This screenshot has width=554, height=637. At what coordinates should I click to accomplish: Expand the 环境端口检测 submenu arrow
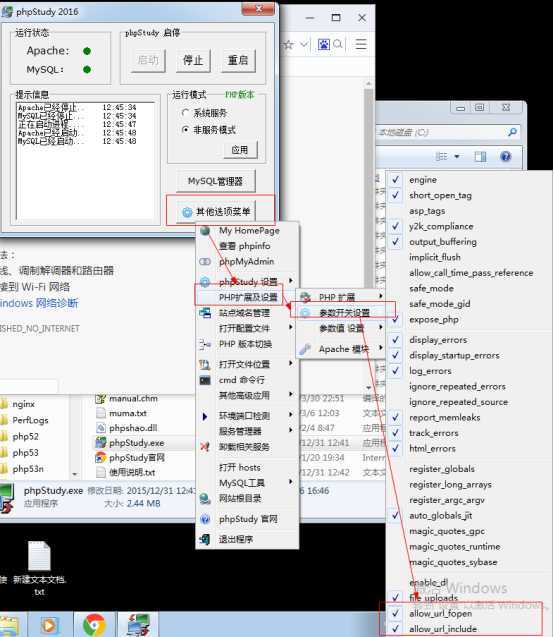[x=291, y=415]
